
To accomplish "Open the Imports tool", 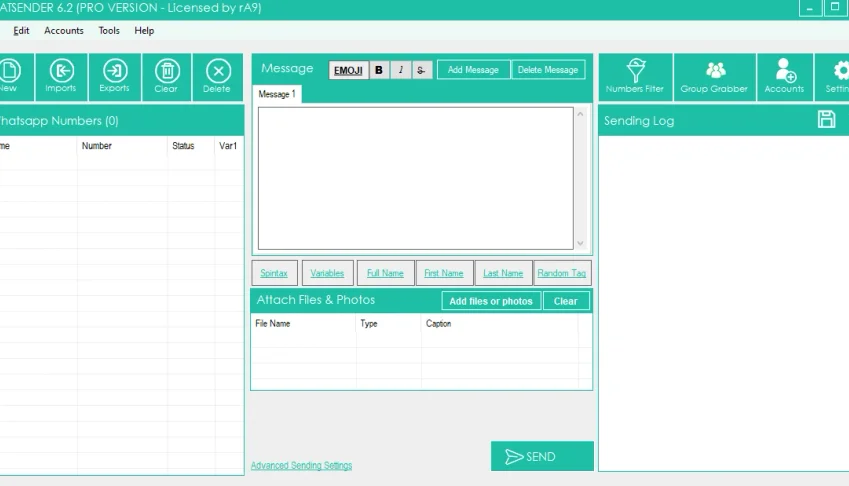I will click(61, 77).
